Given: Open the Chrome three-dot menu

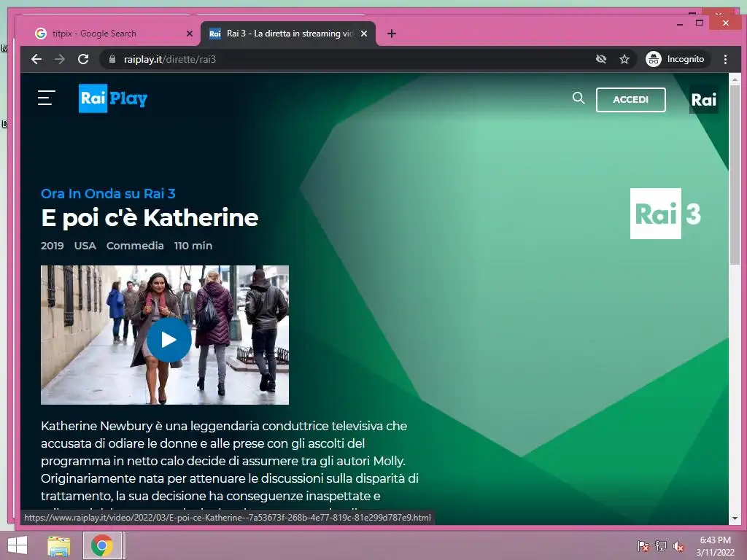Looking at the screenshot, I should pyautogui.click(x=725, y=59).
